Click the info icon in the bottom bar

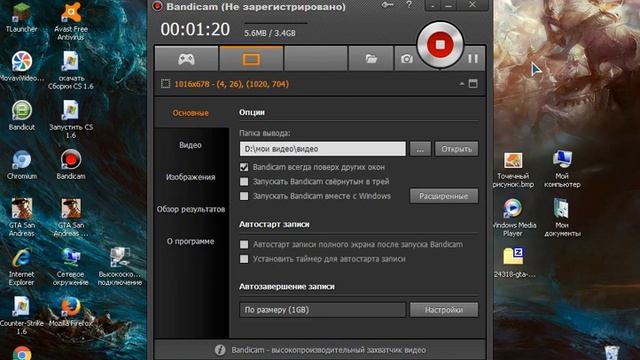[220, 350]
